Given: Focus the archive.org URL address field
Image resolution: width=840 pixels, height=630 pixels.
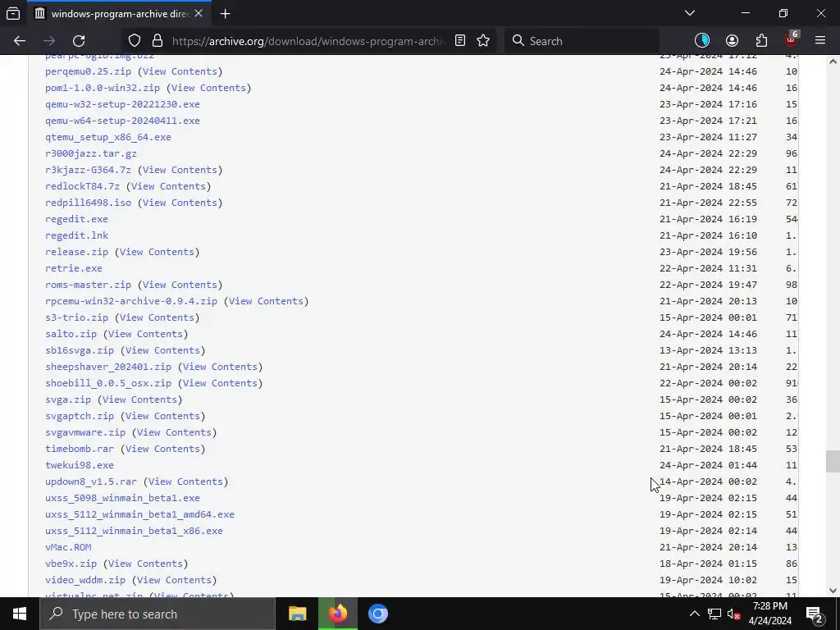Looking at the screenshot, I should point(308,41).
